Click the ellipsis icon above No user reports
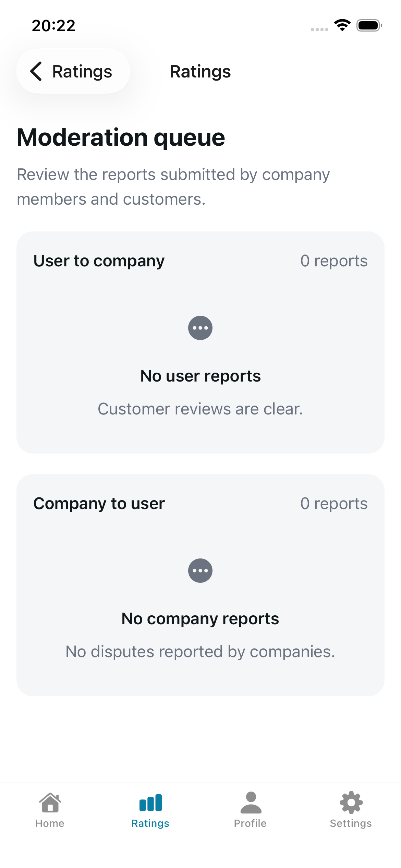The width and height of the screenshot is (401, 868). point(200,328)
